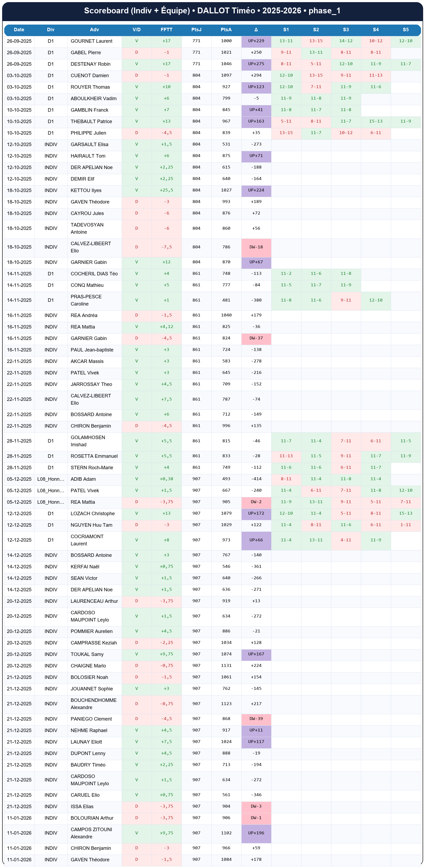The height and width of the screenshot is (868, 425).
Task: Click the 1-11 set score cell
Action: pos(406,525)
